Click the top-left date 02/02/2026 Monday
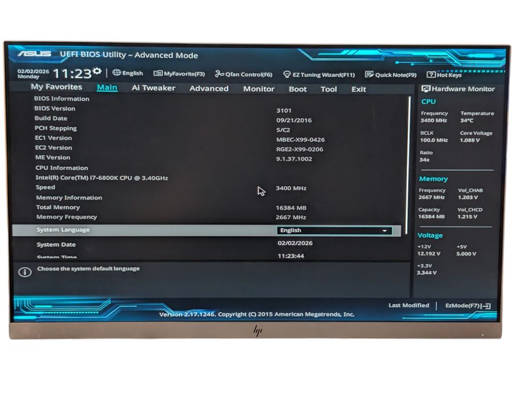This screenshot has height=400, width=532. tap(33, 74)
